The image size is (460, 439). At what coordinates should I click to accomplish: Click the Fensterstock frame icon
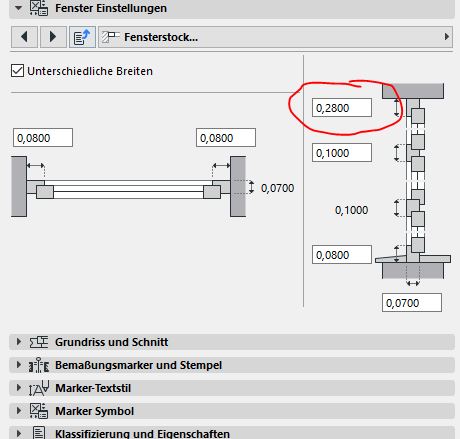coord(111,37)
